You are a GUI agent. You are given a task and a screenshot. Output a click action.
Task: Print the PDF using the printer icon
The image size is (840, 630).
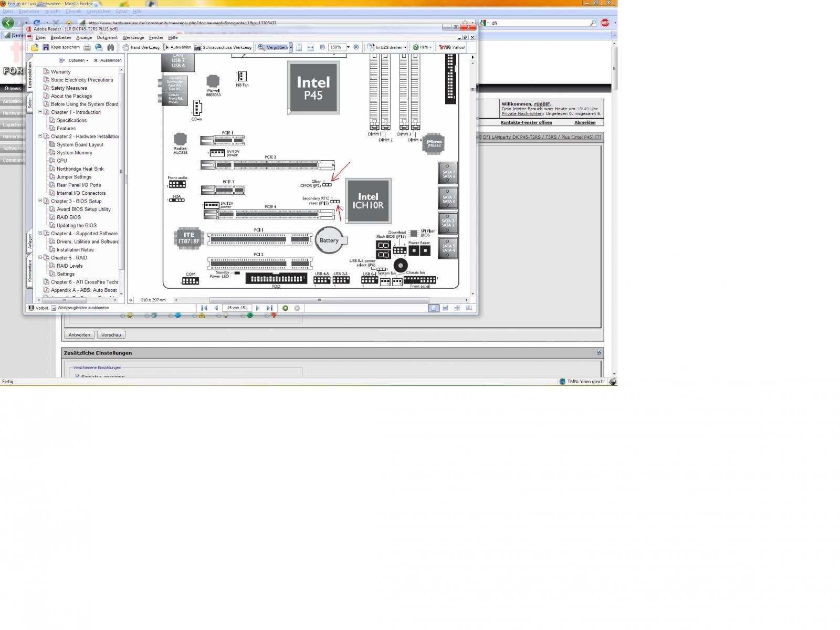[87, 47]
